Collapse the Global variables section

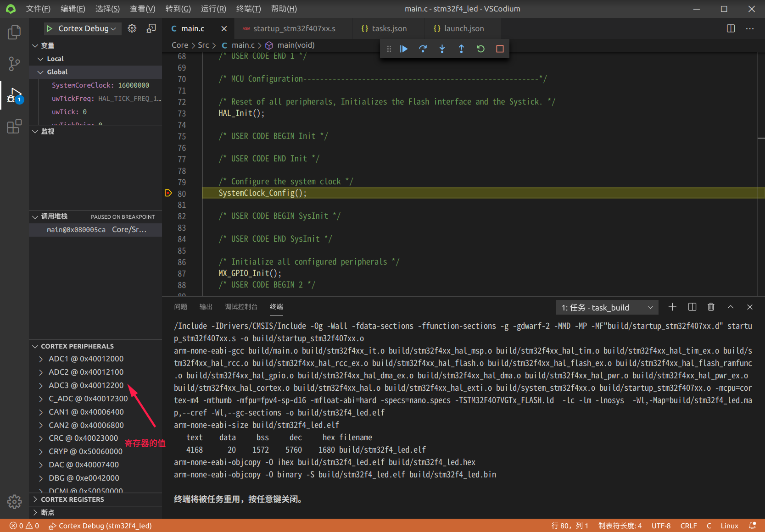tap(41, 72)
